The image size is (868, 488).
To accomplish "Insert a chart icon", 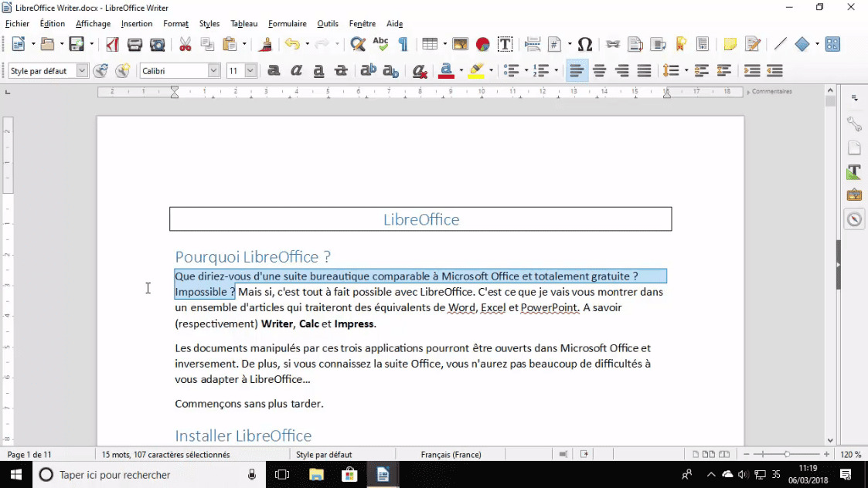I will point(483,44).
